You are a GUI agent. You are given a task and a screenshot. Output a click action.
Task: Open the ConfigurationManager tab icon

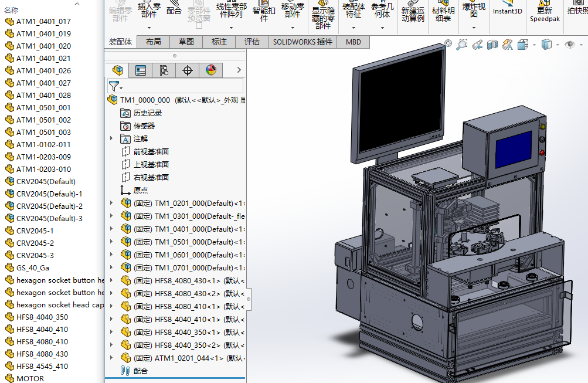pyautogui.click(x=164, y=70)
